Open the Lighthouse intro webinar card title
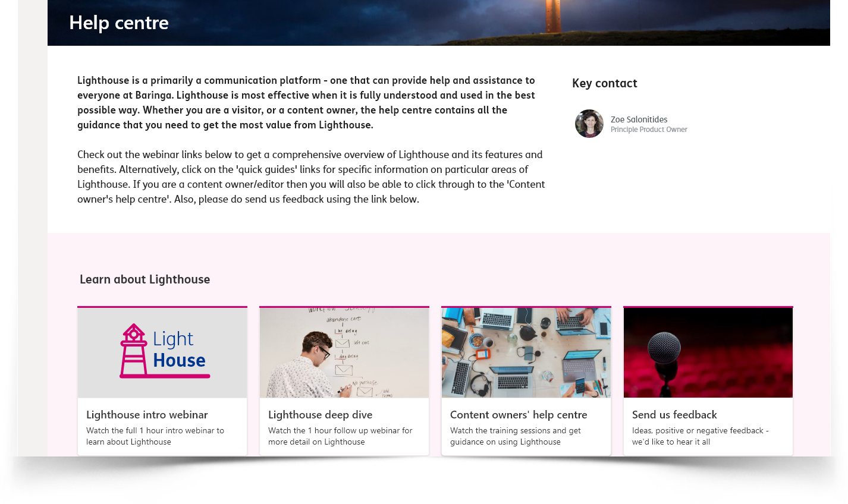This screenshot has height=504, width=848. coord(147,414)
